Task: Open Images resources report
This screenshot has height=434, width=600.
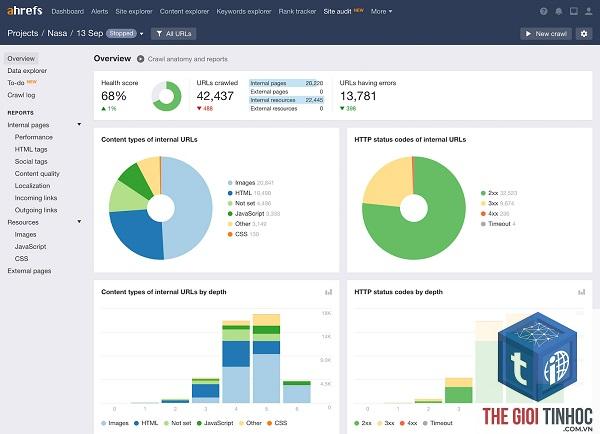Action: coord(25,234)
